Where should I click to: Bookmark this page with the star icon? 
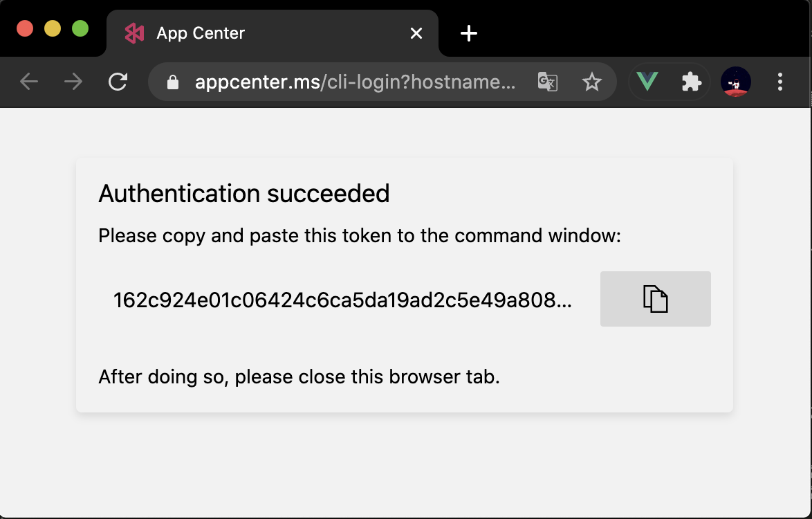point(592,82)
